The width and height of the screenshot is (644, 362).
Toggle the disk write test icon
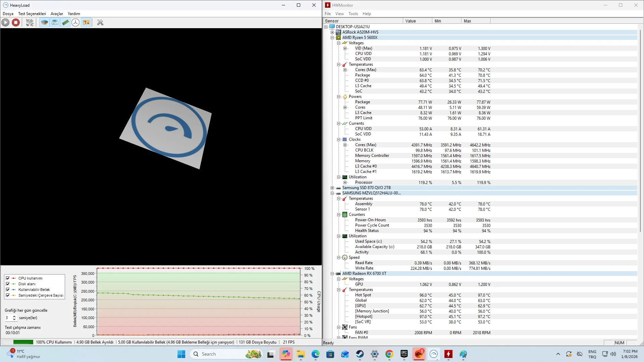tap(55, 22)
